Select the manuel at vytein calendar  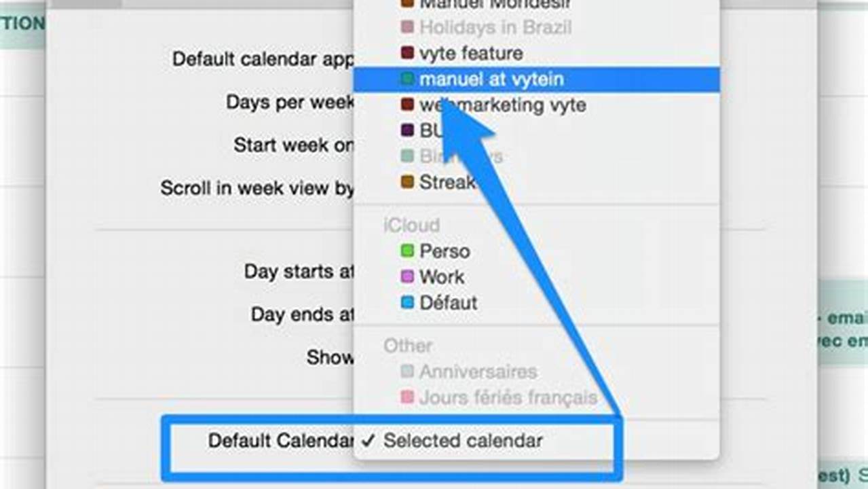pos(491,79)
